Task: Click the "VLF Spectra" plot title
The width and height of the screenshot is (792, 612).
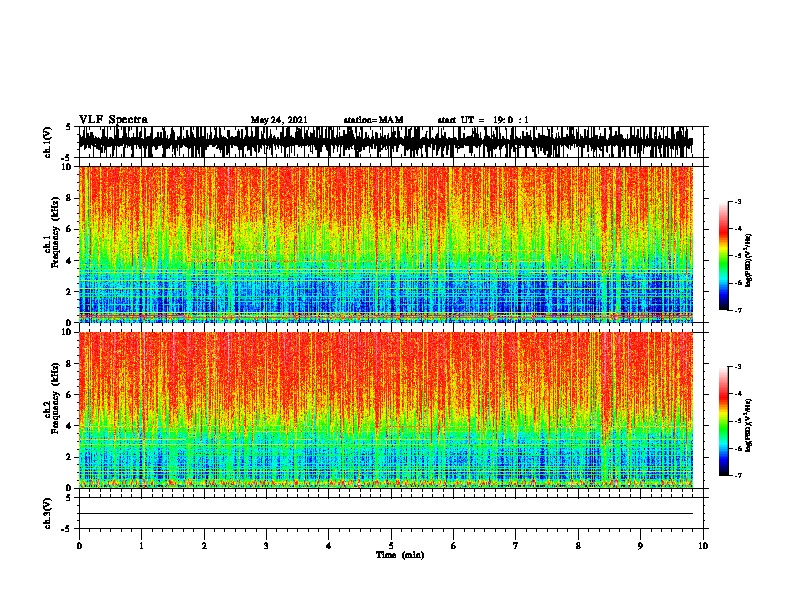Action: tap(113, 119)
